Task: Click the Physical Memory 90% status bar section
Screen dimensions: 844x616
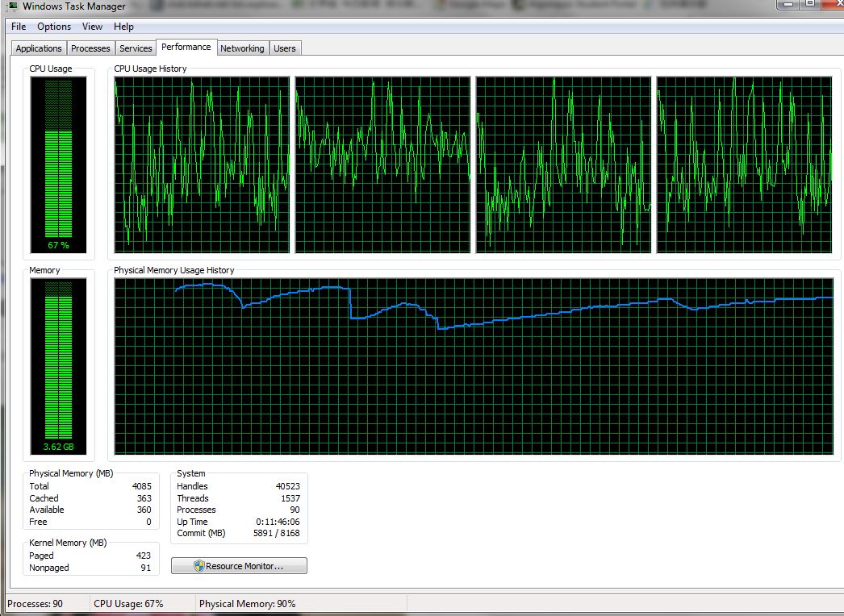Action: click(247, 604)
